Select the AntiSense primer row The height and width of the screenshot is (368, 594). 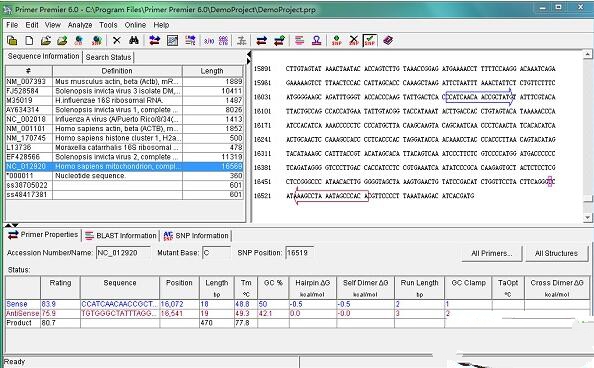[x=297, y=314]
